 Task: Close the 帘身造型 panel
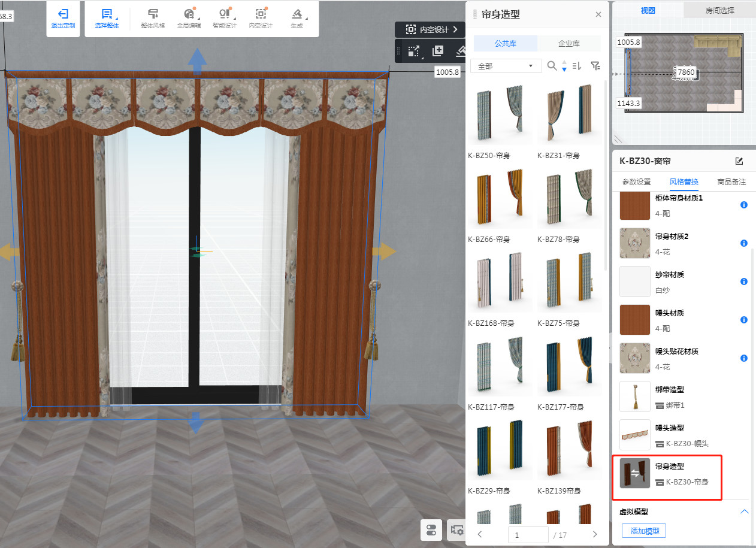(598, 14)
